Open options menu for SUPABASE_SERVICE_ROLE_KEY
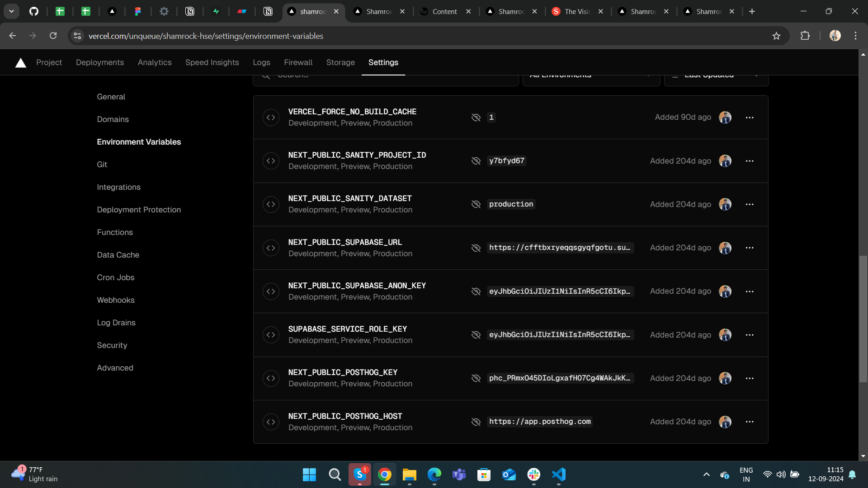The image size is (868, 488). 750,335
